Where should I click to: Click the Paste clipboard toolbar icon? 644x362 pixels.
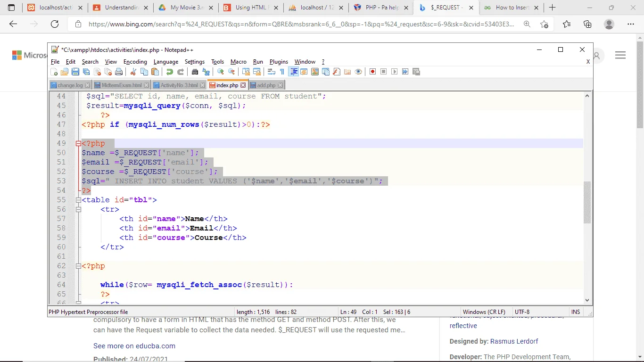[x=155, y=72]
